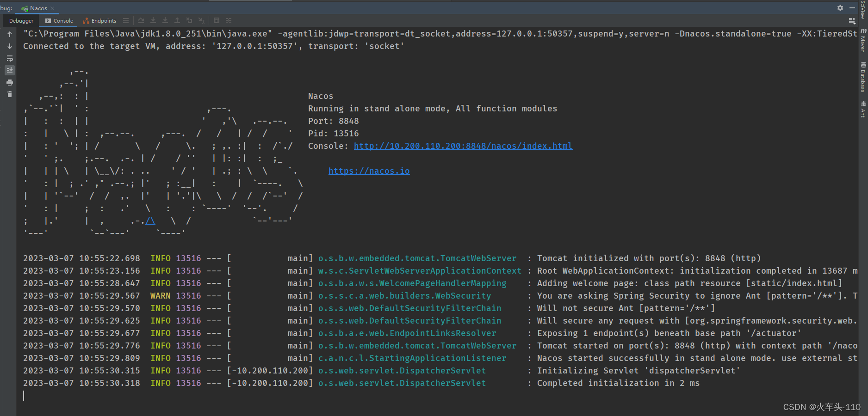Open the debug panel settings gear
Screen dimensions: 868x416
(840, 8)
